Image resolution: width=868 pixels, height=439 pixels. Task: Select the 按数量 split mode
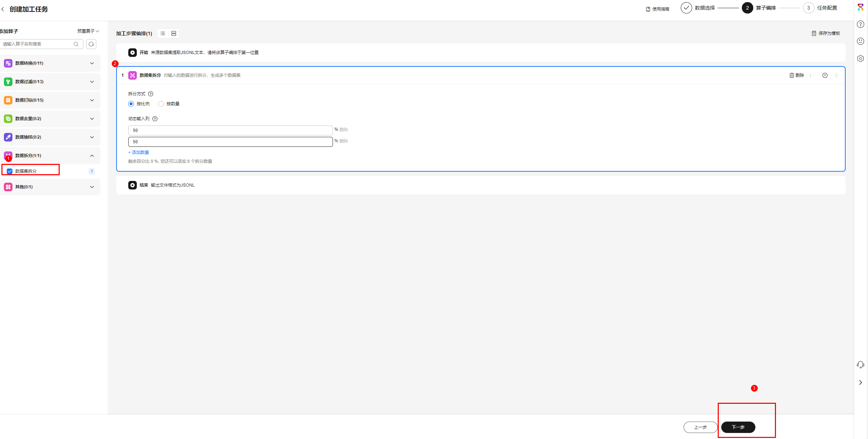161,104
